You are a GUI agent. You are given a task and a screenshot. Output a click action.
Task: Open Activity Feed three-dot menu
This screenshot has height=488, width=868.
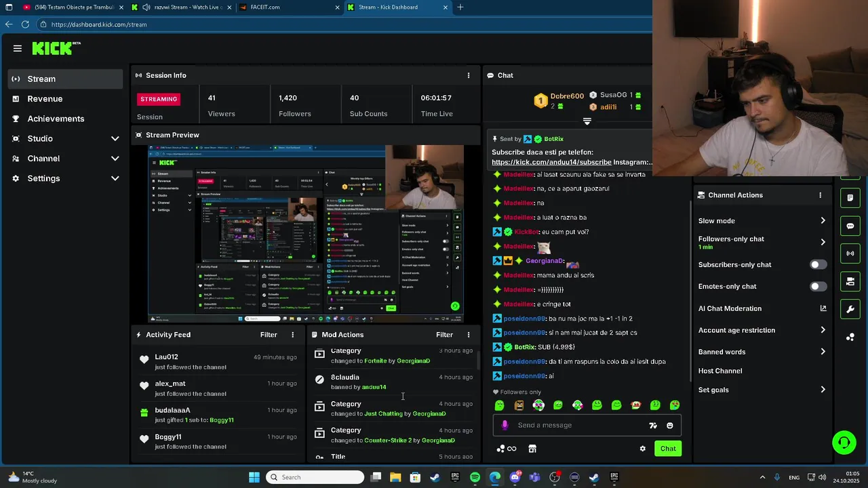click(293, 334)
